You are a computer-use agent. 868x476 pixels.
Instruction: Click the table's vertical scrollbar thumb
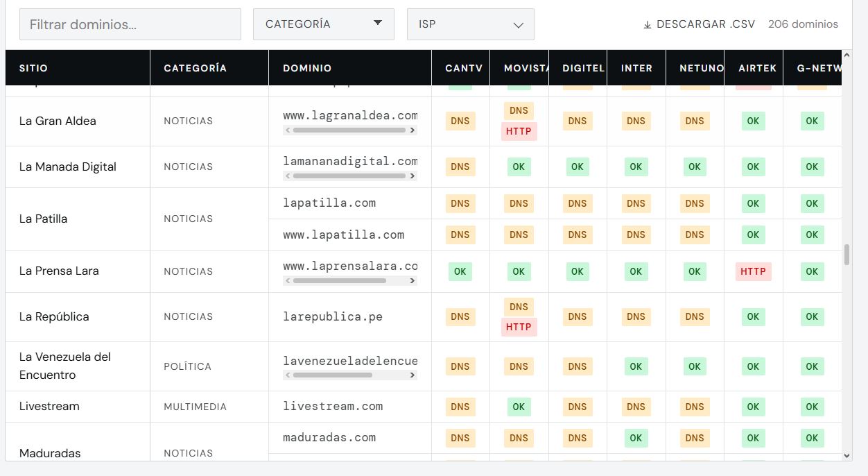click(x=847, y=254)
